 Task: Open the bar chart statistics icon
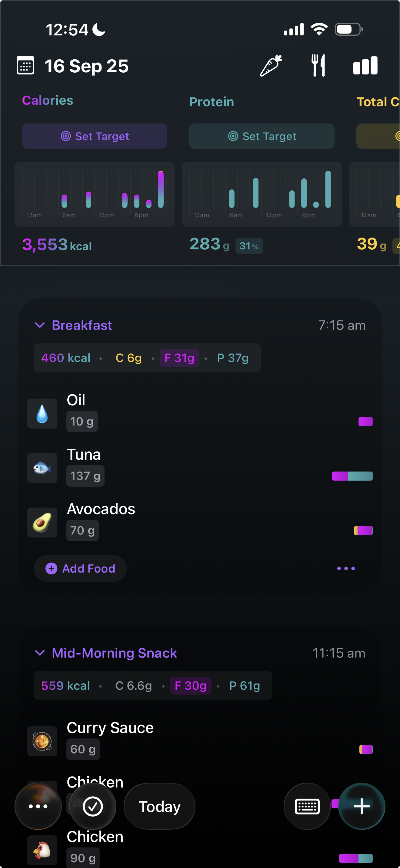tap(365, 65)
